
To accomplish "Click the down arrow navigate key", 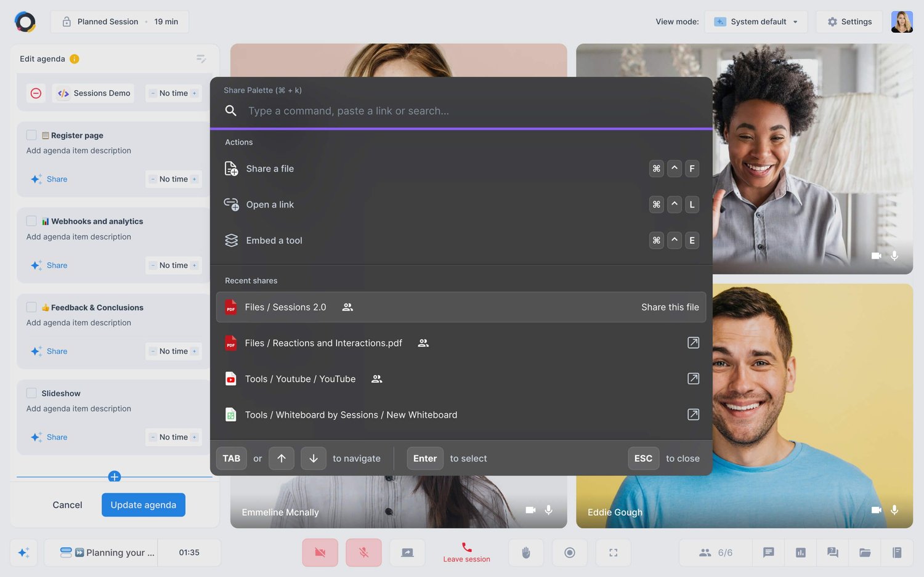I will [x=314, y=458].
